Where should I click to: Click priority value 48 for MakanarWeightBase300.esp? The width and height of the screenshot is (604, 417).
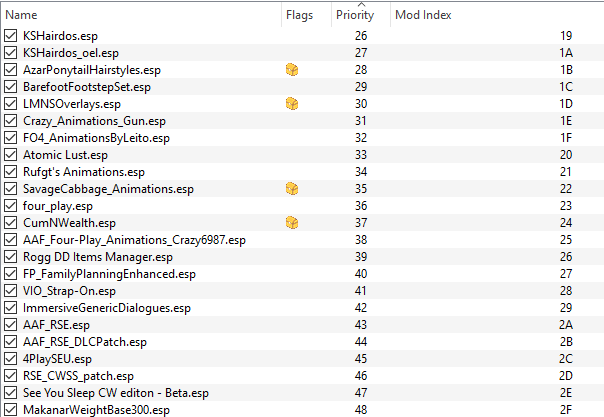(x=361, y=410)
